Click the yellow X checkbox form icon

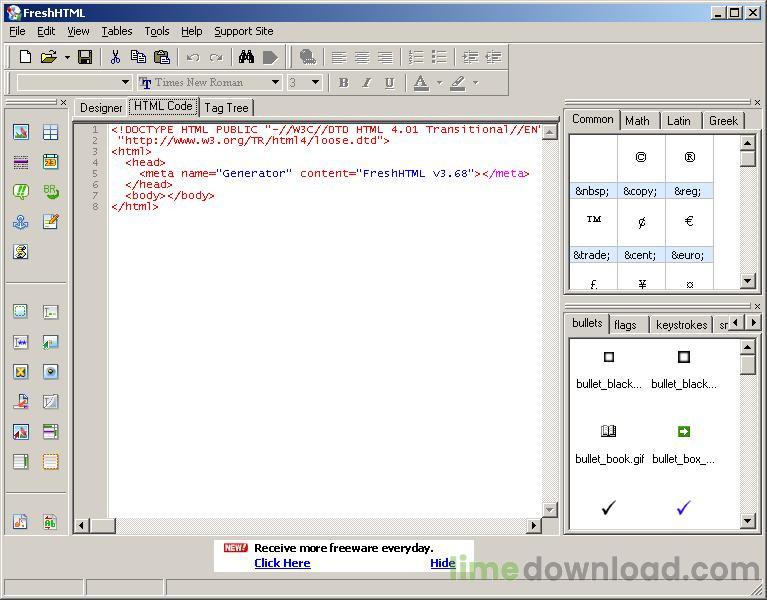[x=21, y=372]
